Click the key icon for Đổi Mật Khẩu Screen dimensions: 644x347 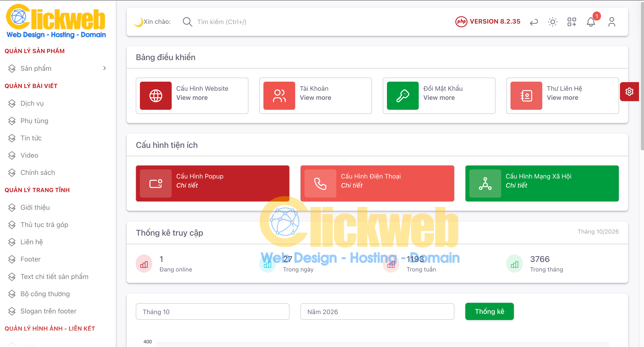point(403,96)
